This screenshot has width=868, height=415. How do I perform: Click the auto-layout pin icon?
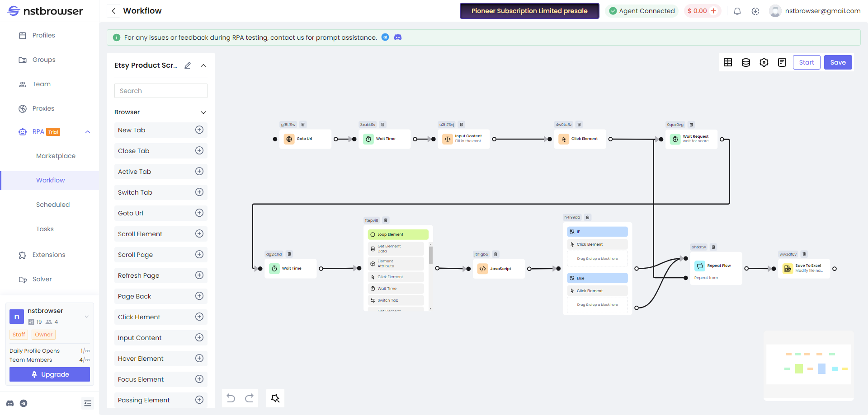(275, 398)
